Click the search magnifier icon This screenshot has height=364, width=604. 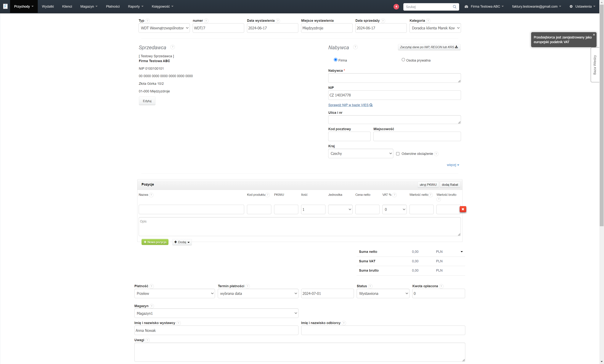pyautogui.click(x=454, y=7)
